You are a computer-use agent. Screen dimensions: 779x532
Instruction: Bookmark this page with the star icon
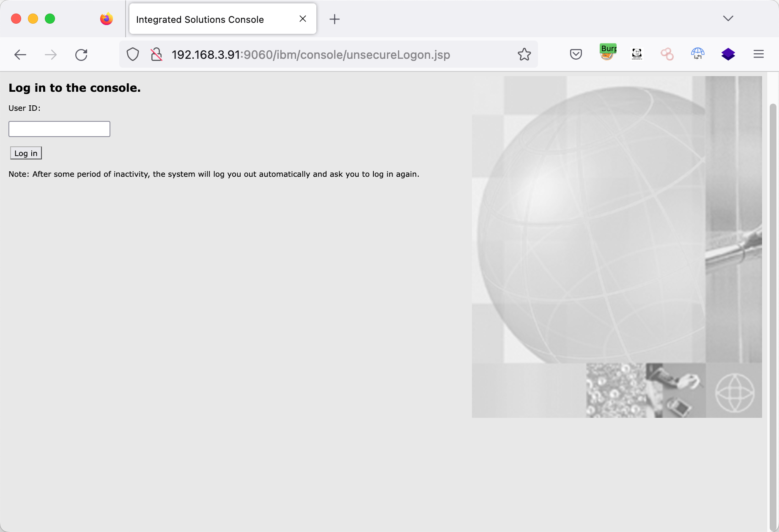(x=524, y=54)
